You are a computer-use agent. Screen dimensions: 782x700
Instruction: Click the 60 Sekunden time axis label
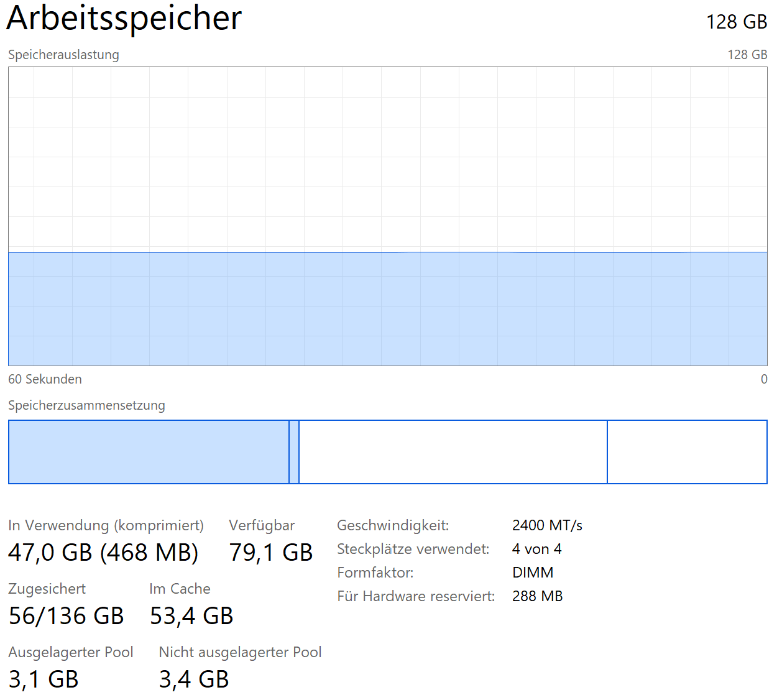(45, 379)
